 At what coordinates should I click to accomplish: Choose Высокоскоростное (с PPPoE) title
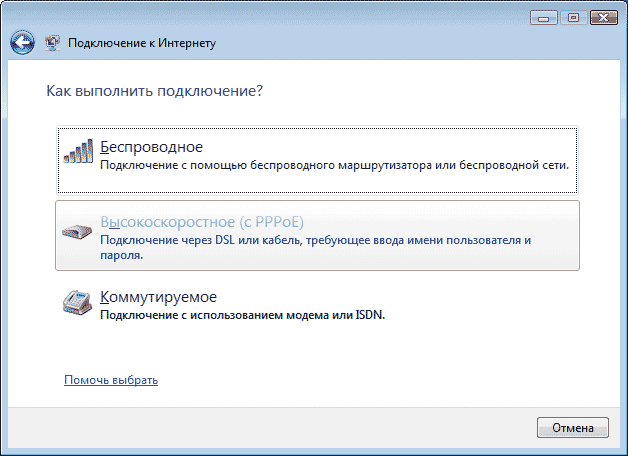201,222
